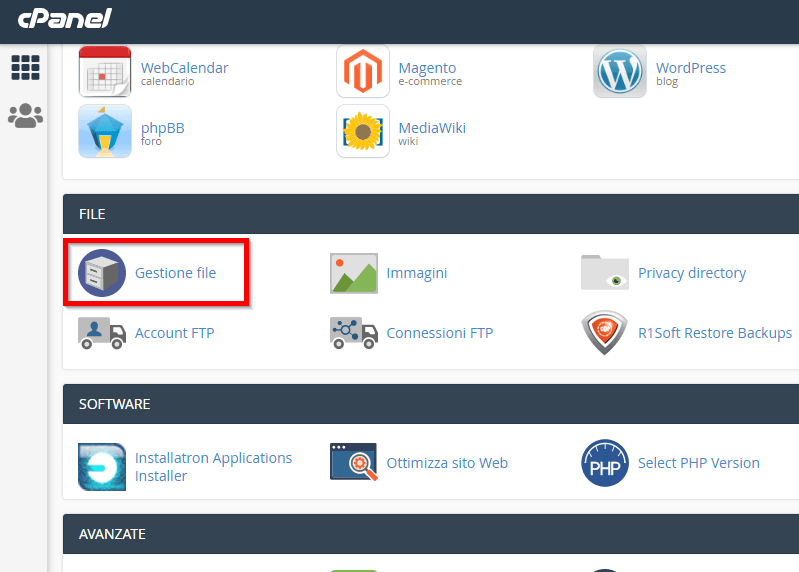799x572 pixels.
Task: Click the Gestione file cabinet icon
Action: (102, 273)
